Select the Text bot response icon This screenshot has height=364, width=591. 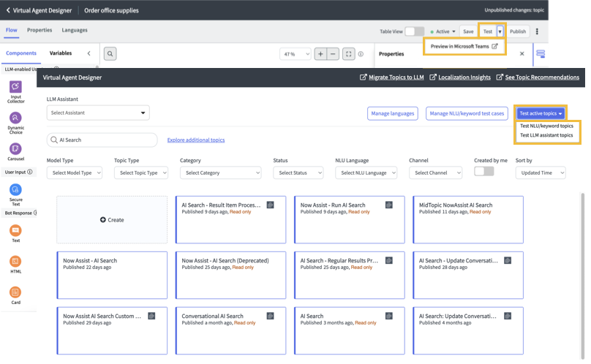15,230
